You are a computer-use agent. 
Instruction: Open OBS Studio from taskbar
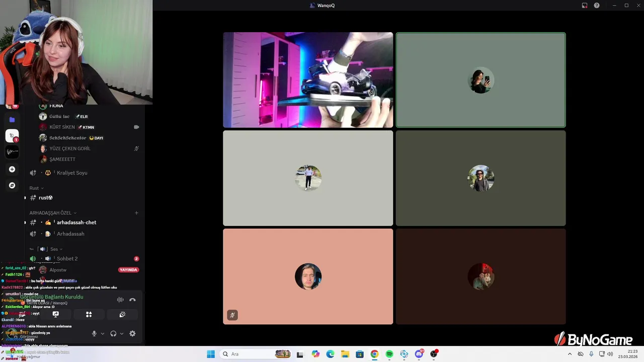tap(434, 354)
